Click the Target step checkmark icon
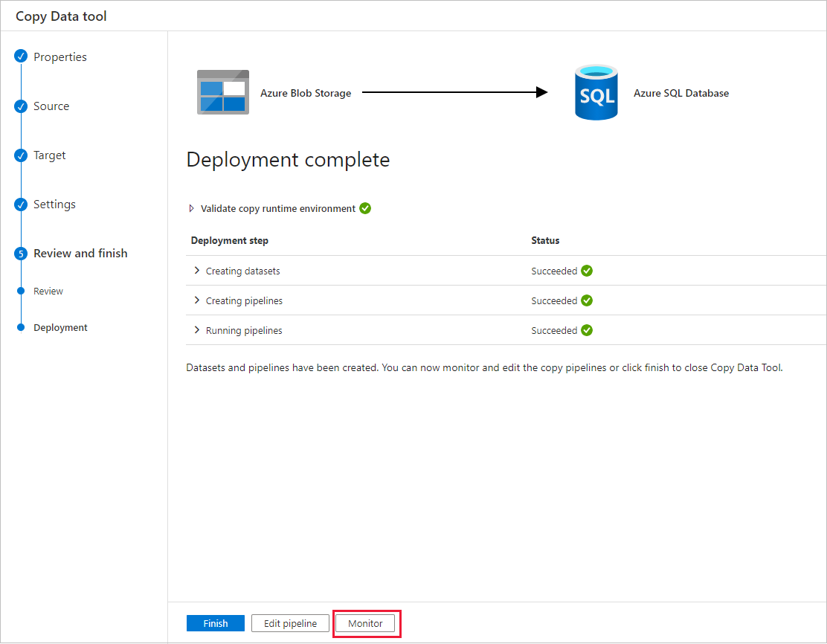Viewport: 827px width, 644px height. click(20, 155)
